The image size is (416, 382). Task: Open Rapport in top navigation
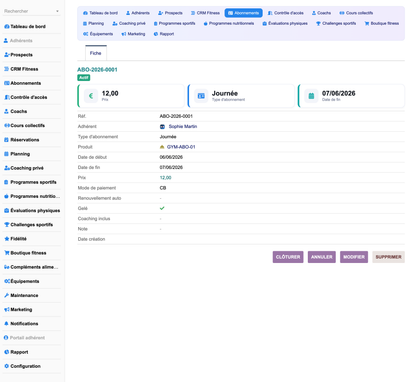[164, 34]
